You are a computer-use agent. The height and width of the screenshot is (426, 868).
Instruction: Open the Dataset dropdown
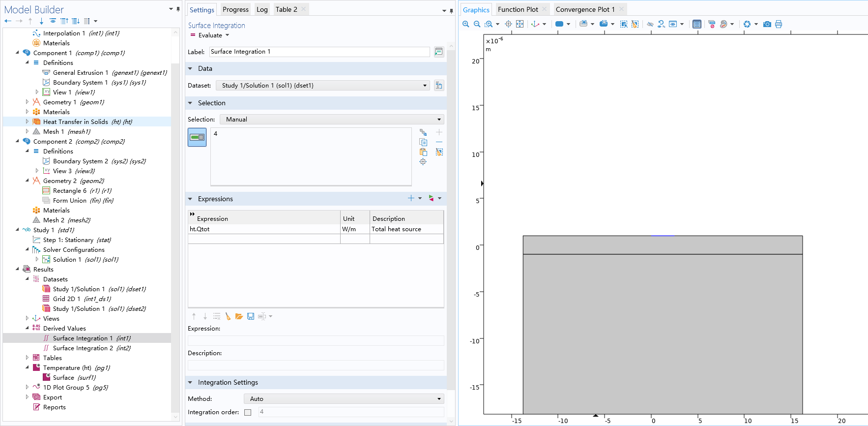point(323,86)
